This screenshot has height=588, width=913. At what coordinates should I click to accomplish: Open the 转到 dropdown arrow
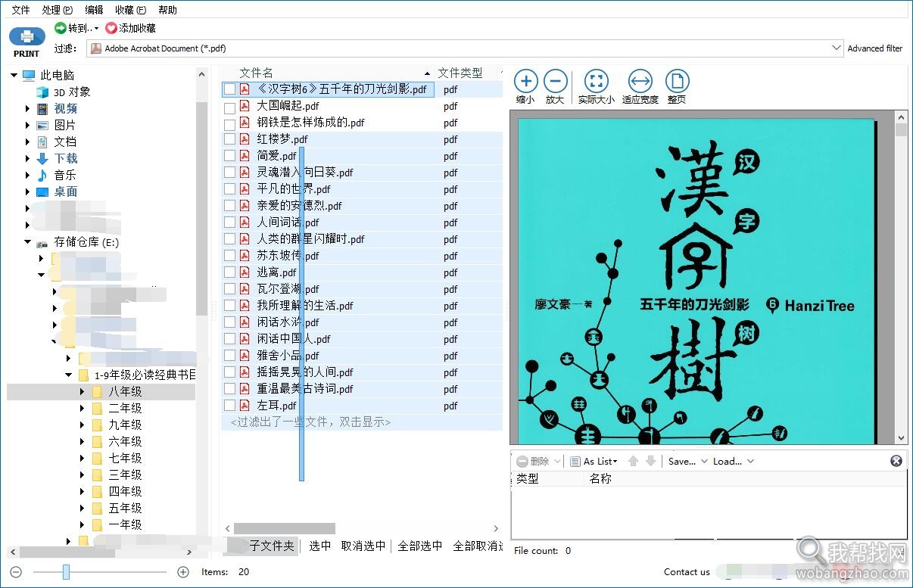pyautogui.click(x=96, y=29)
